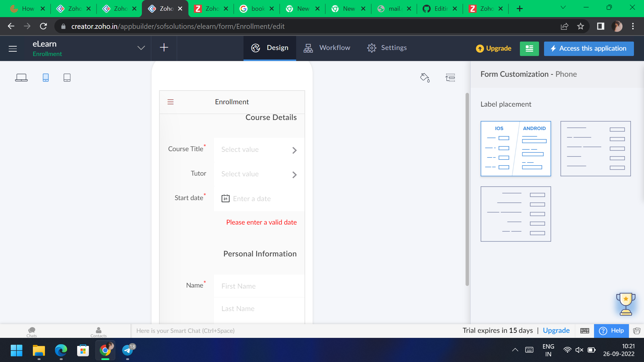Viewport: 644px width, 362px height.
Task: Select the IOS/ANDROID label placement style
Action: click(x=516, y=148)
